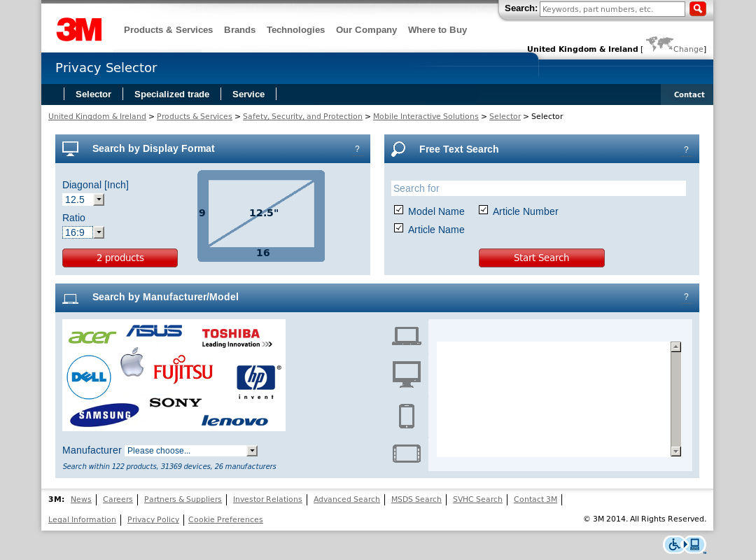Toggle the Model Name checkbox

coord(399,210)
